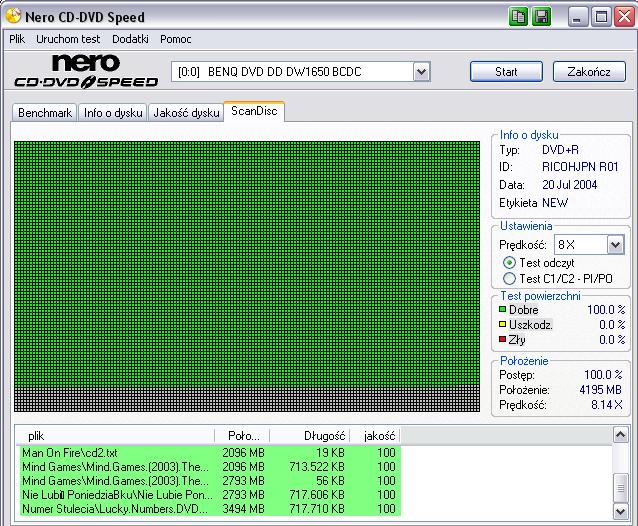
Task: Maximize the Nero CD-DVD Speed window
Action: 601,17
